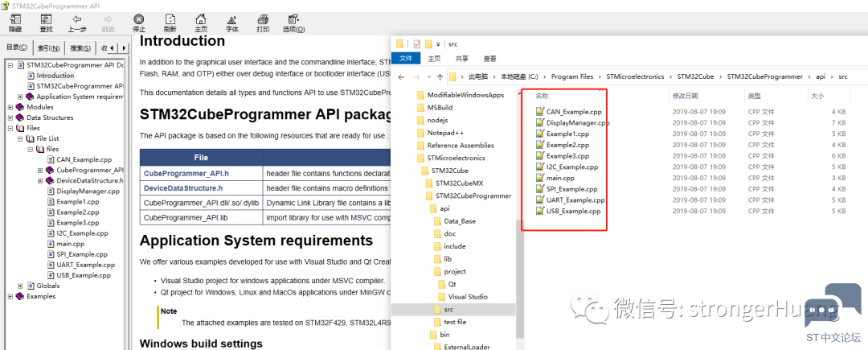868x350 pixels.
Task: Open CAN_Example.cpp topic in contents tree
Action: click(x=84, y=159)
